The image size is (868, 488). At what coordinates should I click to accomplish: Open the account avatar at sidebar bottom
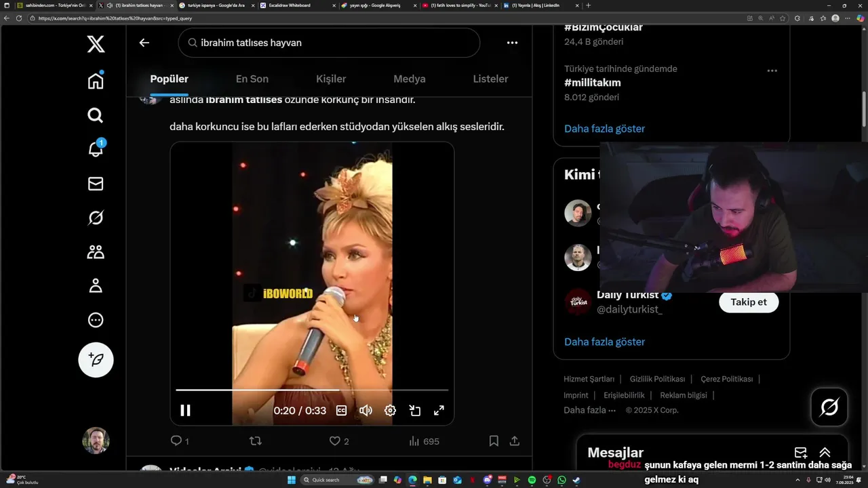(96, 441)
